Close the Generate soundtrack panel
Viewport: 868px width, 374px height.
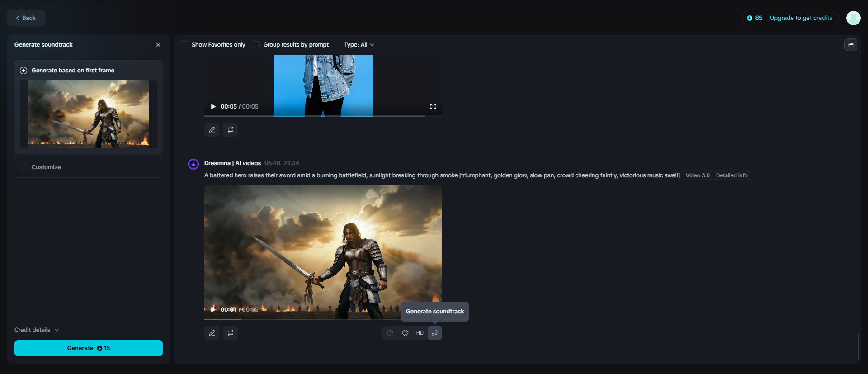[158, 45]
